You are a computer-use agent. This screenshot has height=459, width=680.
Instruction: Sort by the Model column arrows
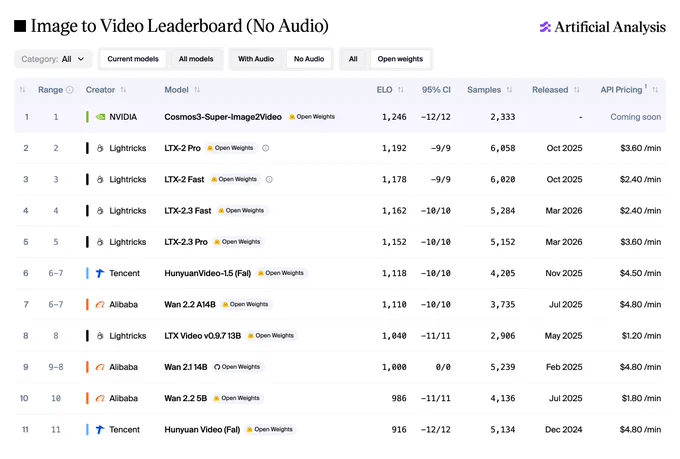(x=197, y=90)
